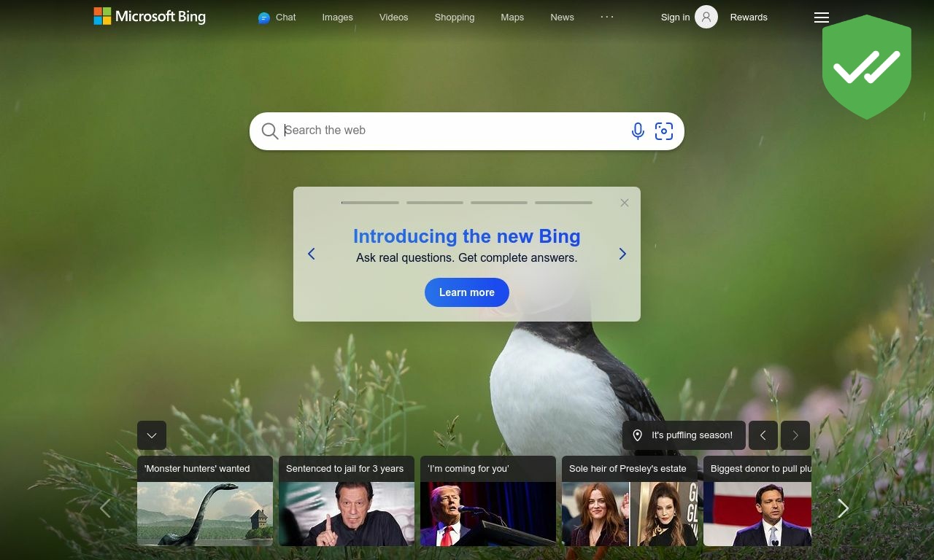The image size is (934, 560).
Task: Open the hamburger settings menu
Action: point(822,17)
